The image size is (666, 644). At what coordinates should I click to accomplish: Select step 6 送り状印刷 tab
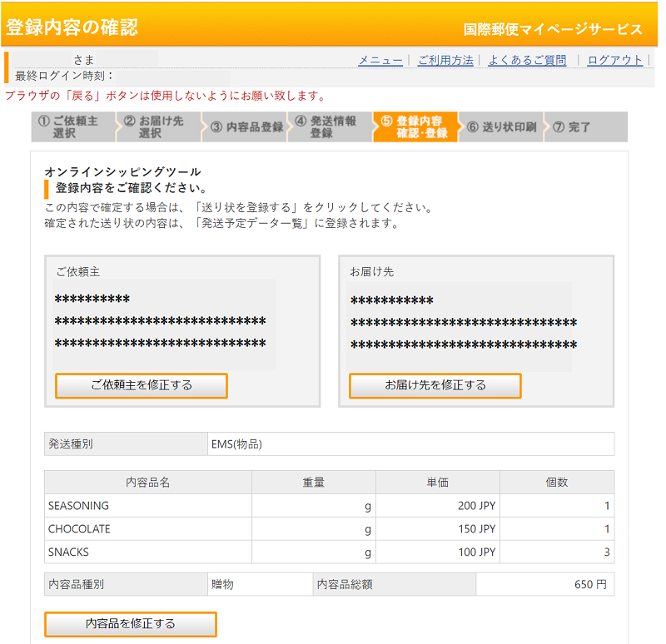coord(501,127)
